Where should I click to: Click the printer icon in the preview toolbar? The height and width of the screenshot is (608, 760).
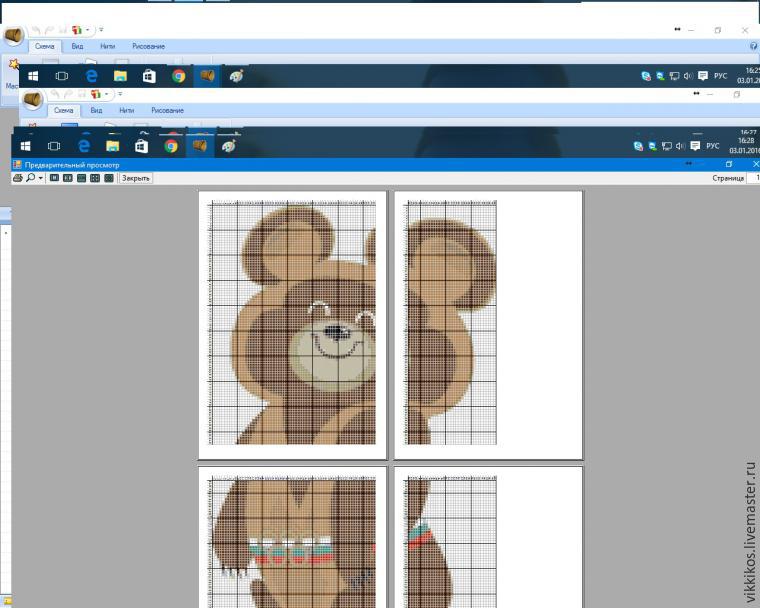(17, 178)
